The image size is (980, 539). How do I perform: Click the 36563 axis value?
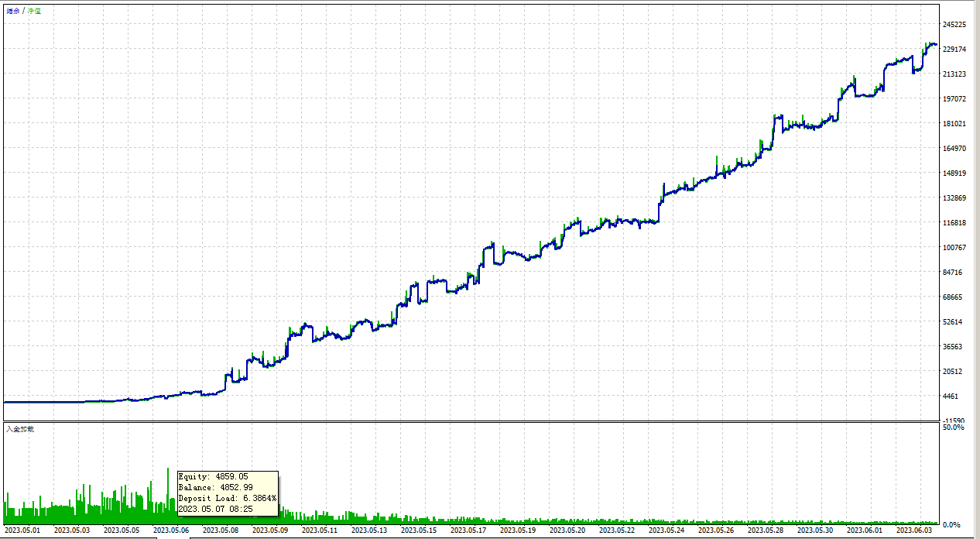[x=953, y=347]
